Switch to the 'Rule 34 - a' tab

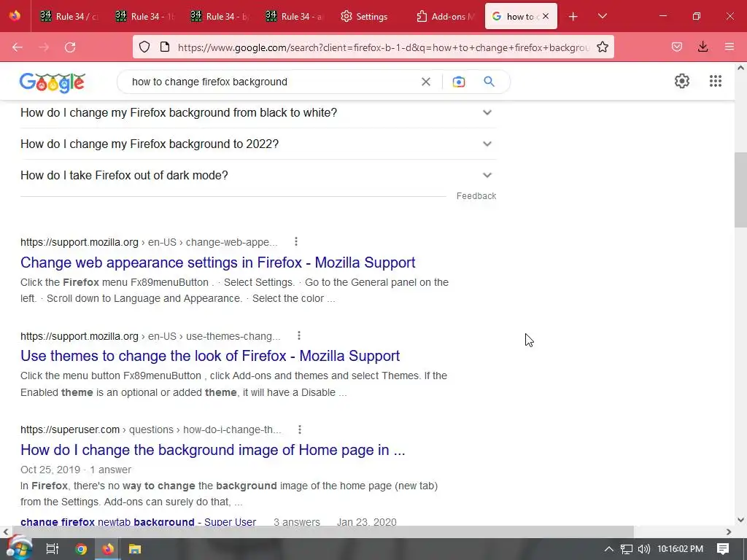295,16
